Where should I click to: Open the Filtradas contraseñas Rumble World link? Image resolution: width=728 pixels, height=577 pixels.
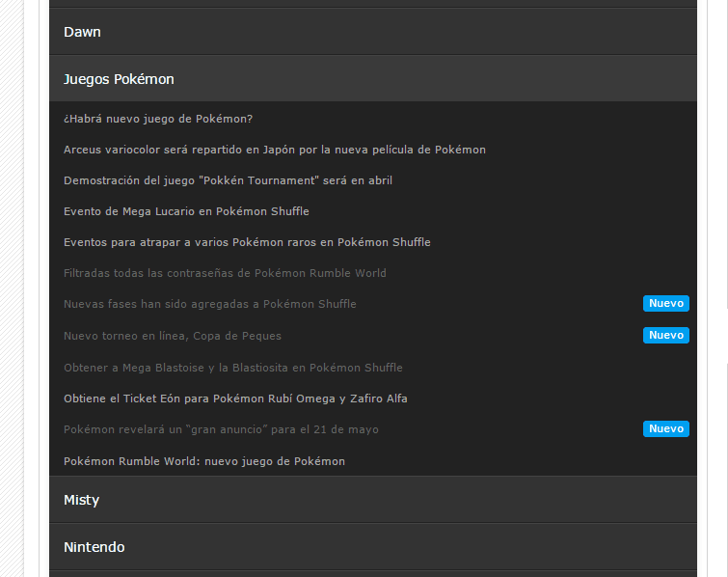click(225, 273)
